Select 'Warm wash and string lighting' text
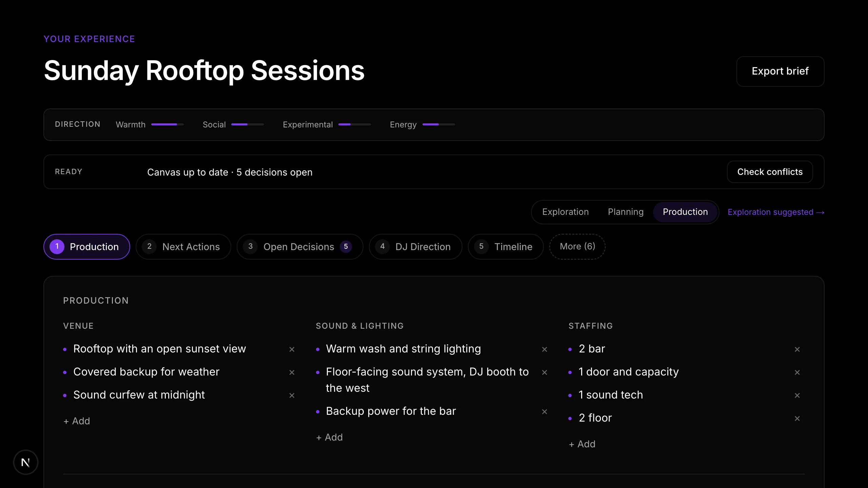 pos(403,349)
